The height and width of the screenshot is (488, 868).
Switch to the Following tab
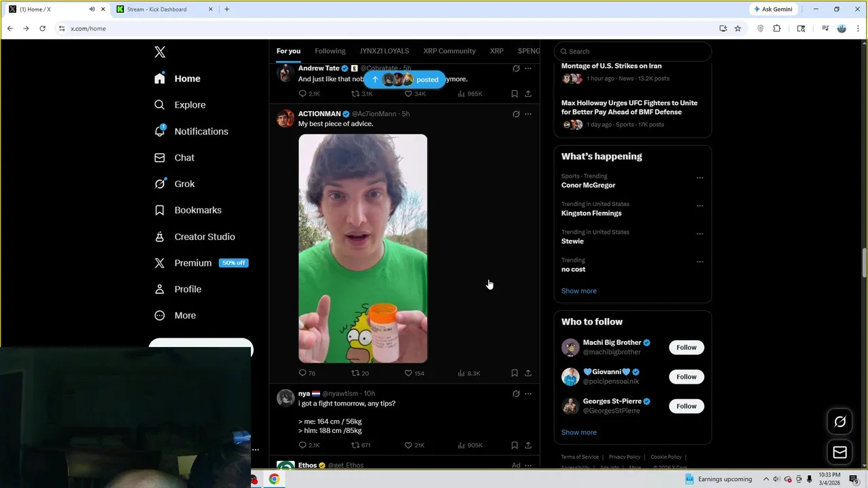[330, 51]
